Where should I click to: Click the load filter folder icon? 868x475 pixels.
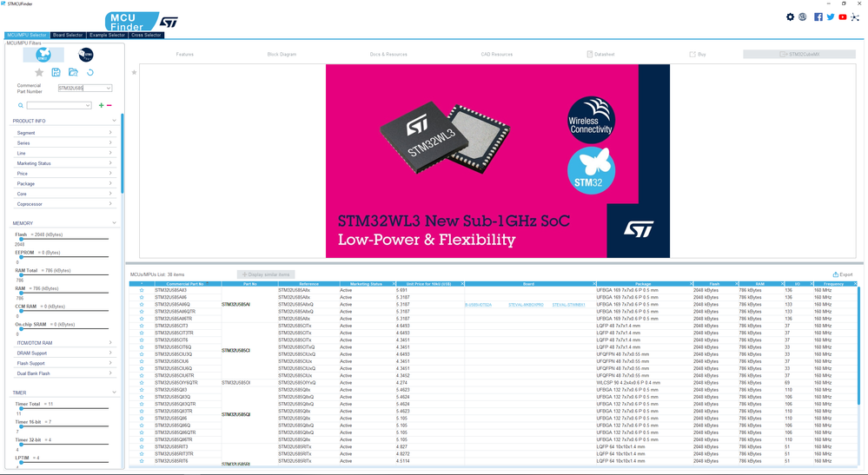point(73,72)
